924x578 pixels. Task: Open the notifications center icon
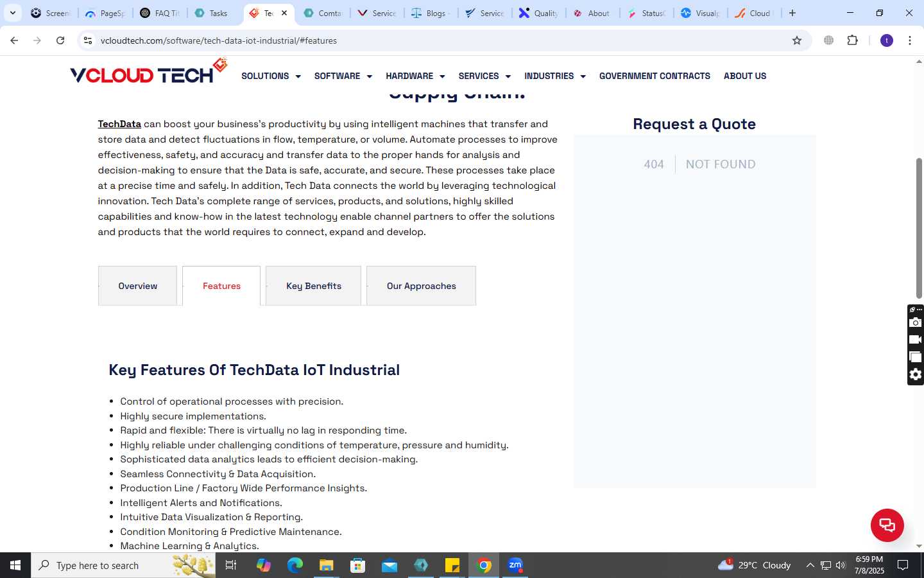pos(903,565)
